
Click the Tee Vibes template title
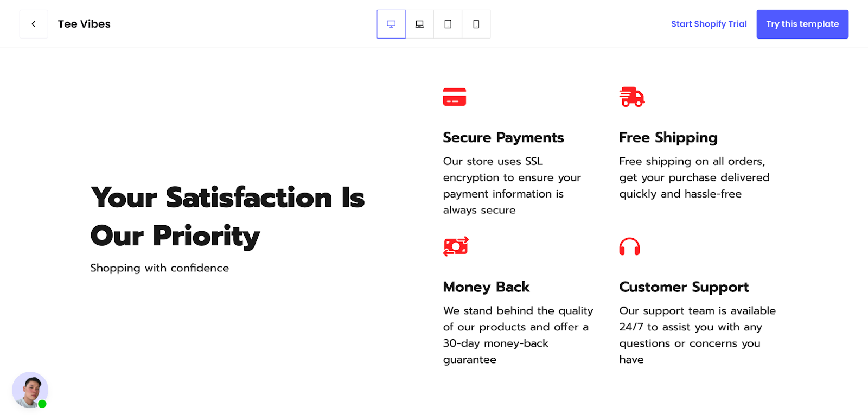[x=84, y=24]
